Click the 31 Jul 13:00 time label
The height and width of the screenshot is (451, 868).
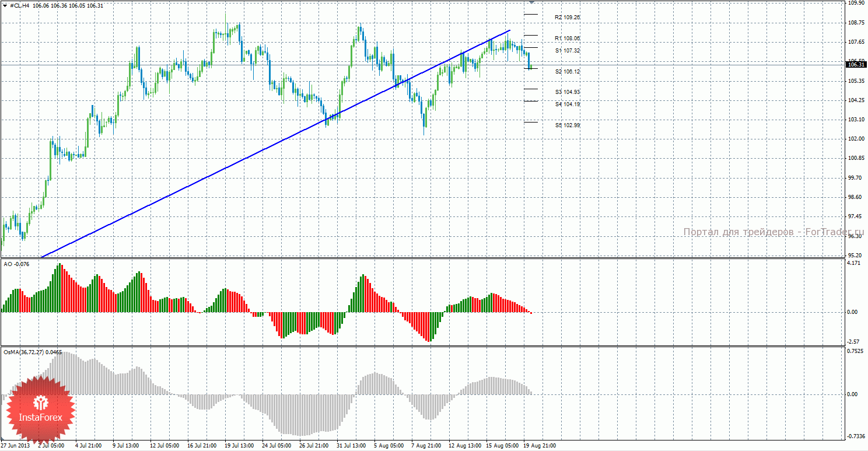coord(351,446)
